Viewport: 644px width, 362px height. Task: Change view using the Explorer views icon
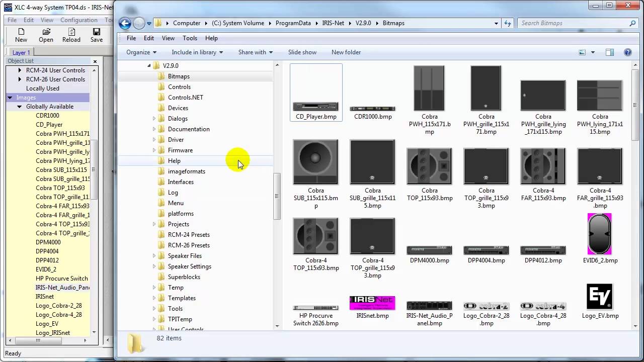click(583, 52)
